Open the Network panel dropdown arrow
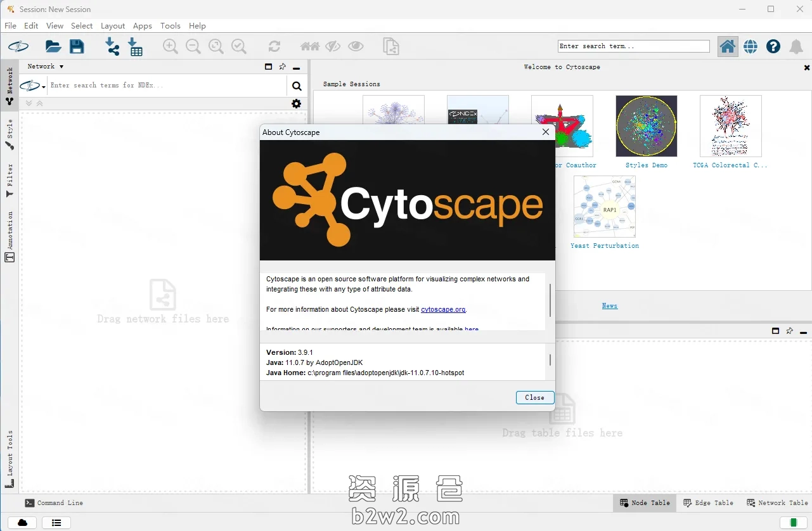The image size is (812, 531). 61,67
